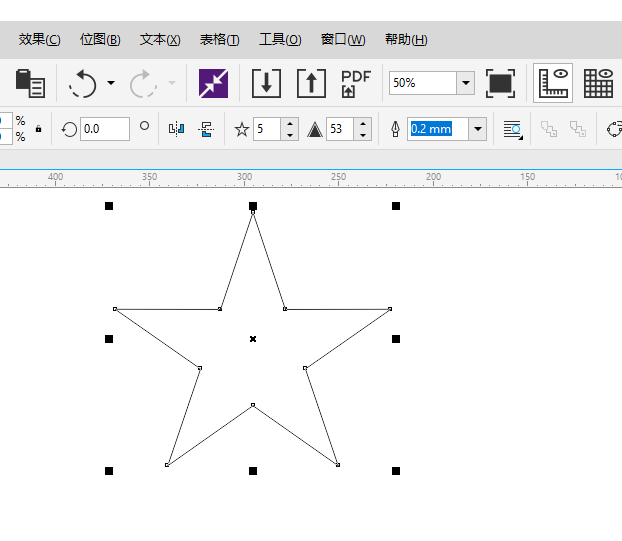The width and height of the screenshot is (622, 541).
Task: Click the Publish to PDF icon
Action: click(356, 83)
